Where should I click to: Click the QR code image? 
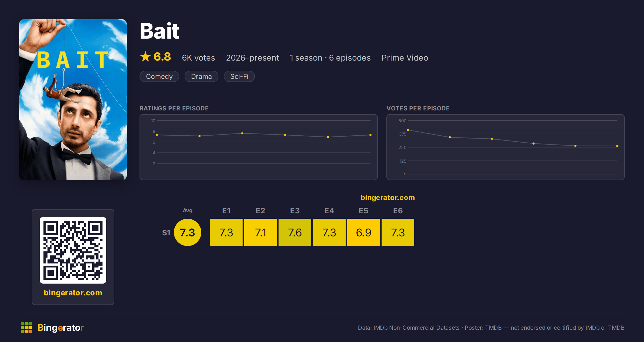pyautogui.click(x=73, y=250)
